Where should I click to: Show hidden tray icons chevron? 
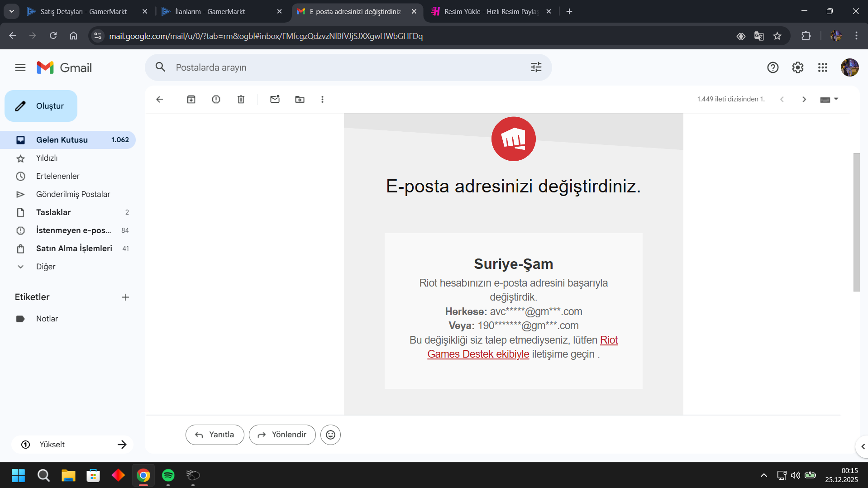tap(764, 475)
